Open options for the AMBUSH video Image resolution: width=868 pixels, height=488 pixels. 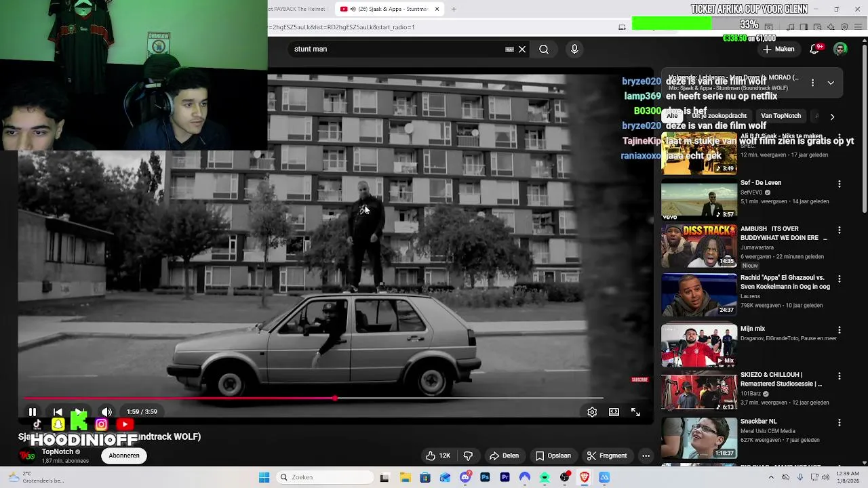point(840,230)
